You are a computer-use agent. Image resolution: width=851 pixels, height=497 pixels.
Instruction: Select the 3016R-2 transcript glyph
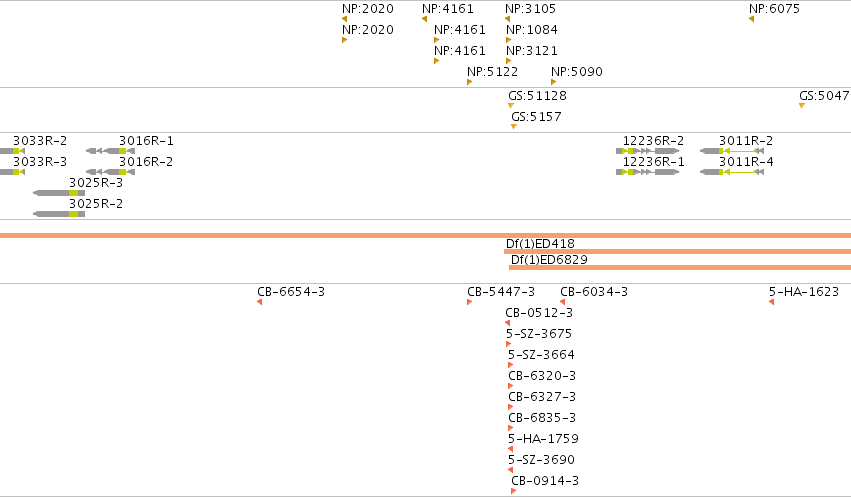(111, 172)
